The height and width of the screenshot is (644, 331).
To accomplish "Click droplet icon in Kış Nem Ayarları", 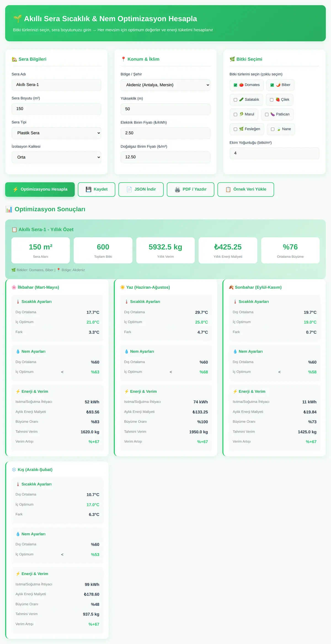I will coord(18,534).
